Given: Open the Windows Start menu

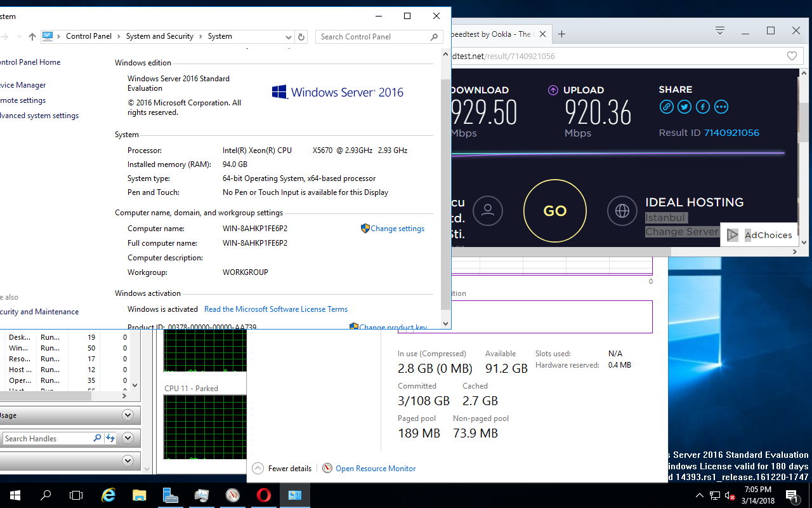Looking at the screenshot, I should pyautogui.click(x=15, y=495).
